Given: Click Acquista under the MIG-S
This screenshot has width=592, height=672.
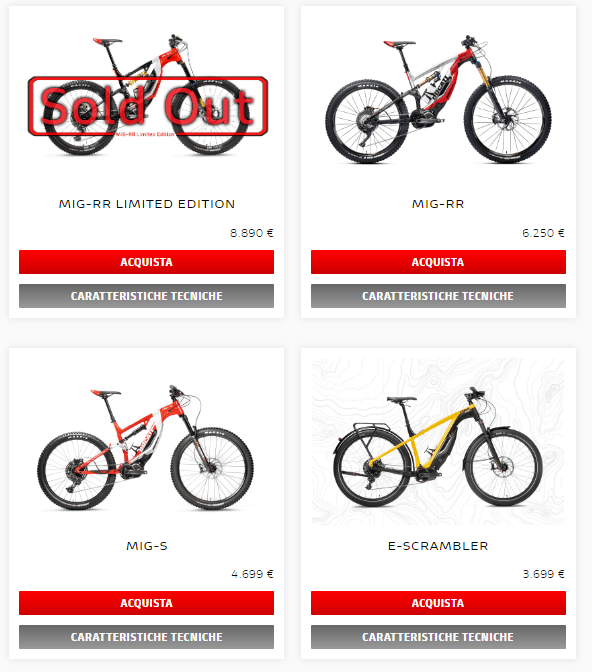Looking at the screenshot, I should tap(146, 603).
